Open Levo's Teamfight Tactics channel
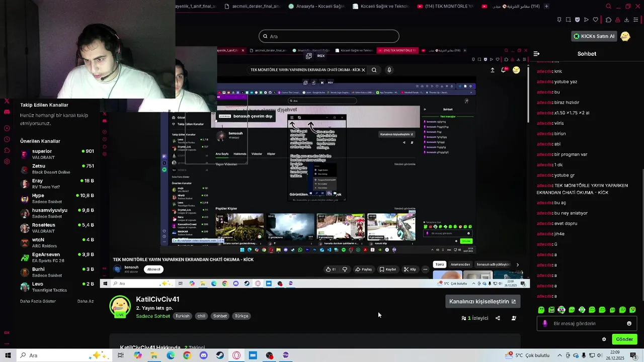The height and width of the screenshot is (362, 644). click(57, 287)
